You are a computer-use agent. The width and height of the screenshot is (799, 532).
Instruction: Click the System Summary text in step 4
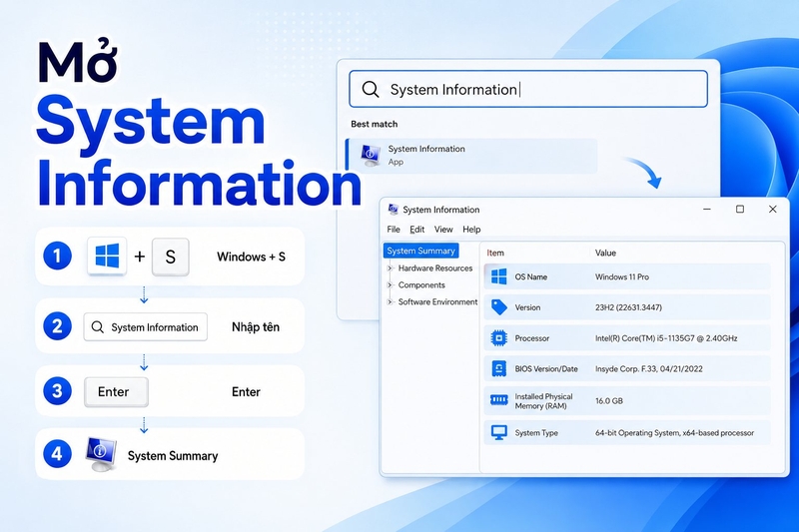click(x=173, y=455)
